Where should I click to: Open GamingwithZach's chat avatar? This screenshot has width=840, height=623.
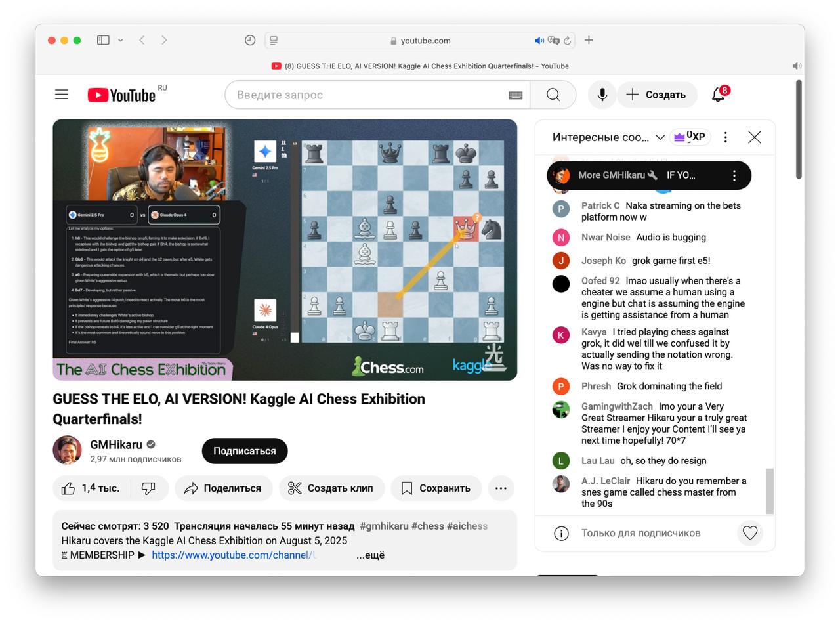click(561, 410)
